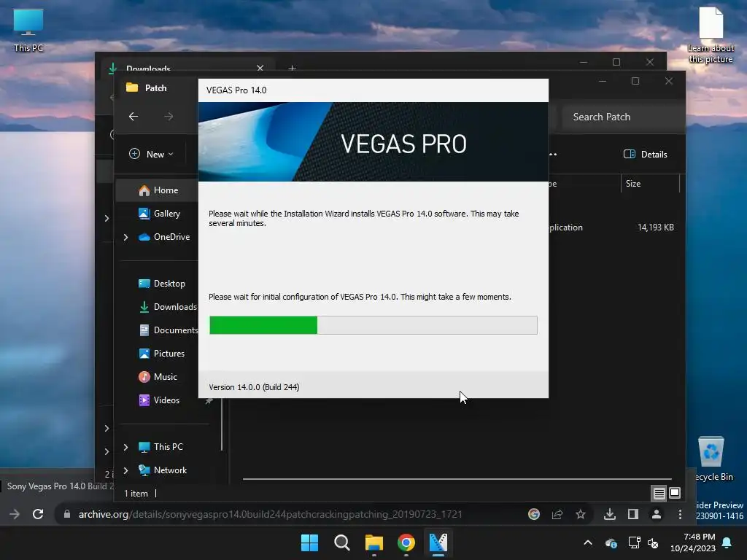
Task: Open the See more ellipsis menu
Action: [x=553, y=155]
